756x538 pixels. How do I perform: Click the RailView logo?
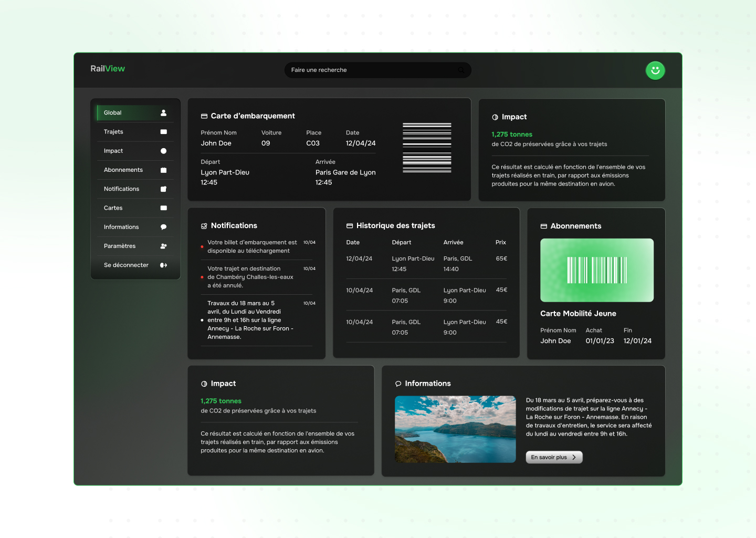point(108,69)
